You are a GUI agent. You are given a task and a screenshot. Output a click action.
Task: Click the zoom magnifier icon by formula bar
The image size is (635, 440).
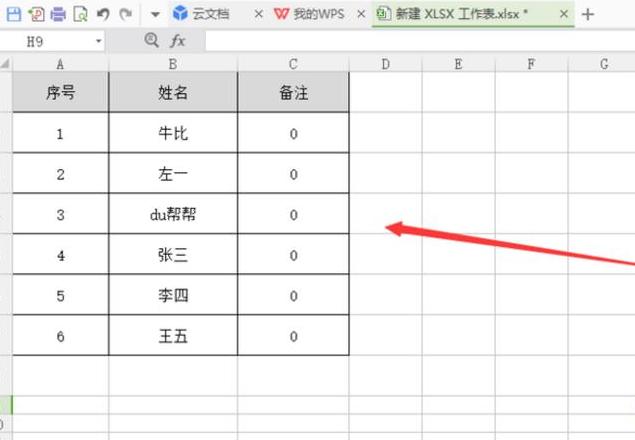(151, 41)
